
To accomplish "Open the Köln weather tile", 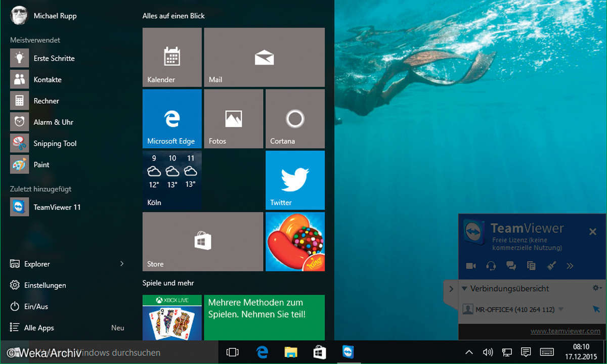I will (172, 180).
